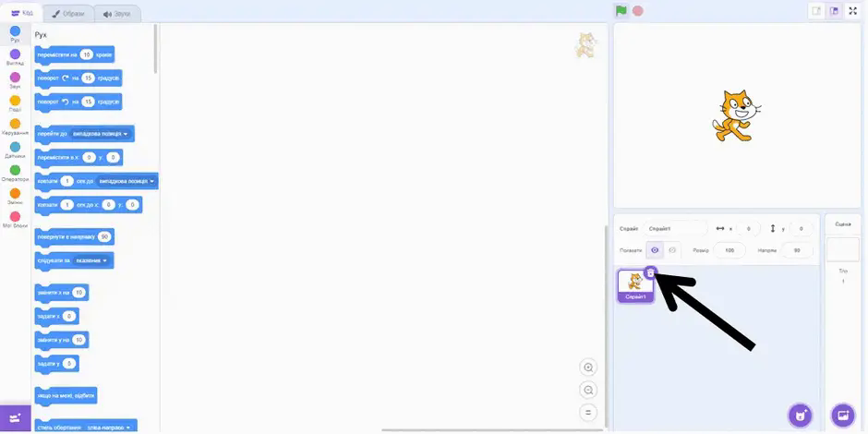The width and height of the screenshot is (868, 434).
Task: Select the Керування control category
Action: pos(15,127)
